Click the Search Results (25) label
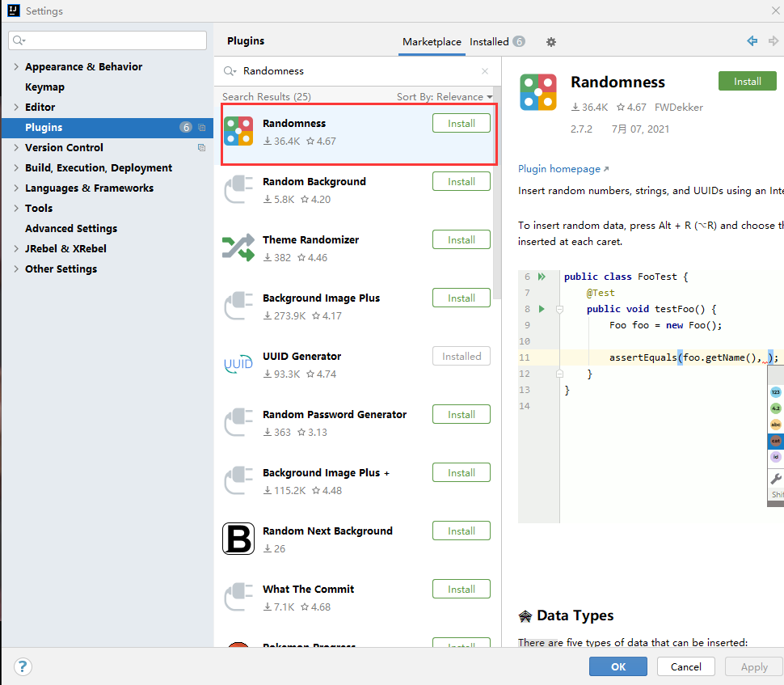Viewport: 784px width, 685px height. pos(267,96)
